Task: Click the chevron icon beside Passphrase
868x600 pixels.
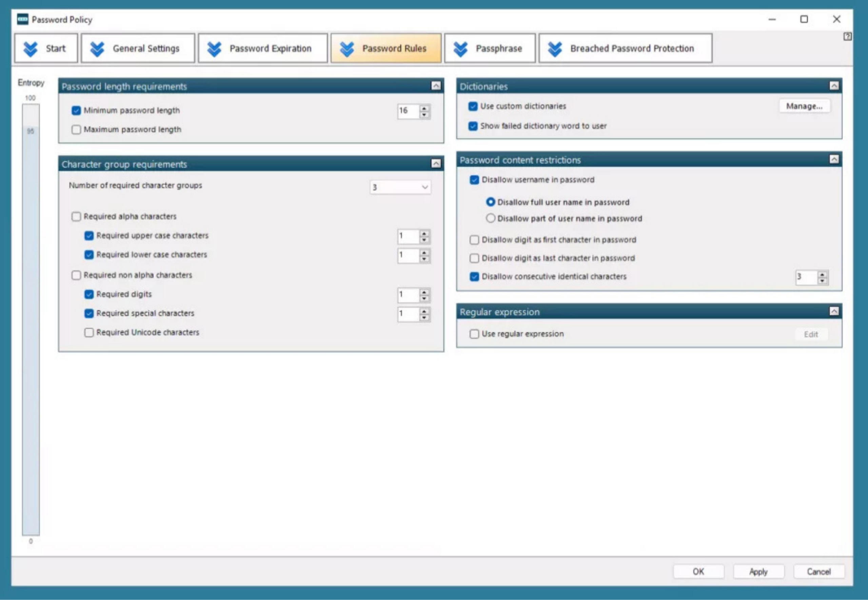Action: pos(460,48)
